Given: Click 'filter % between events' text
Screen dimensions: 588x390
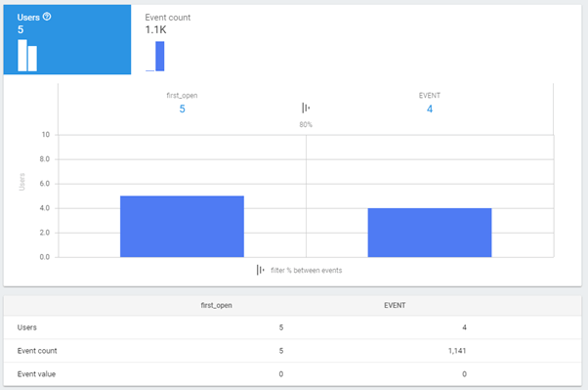Looking at the screenshot, I should tap(307, 270).
